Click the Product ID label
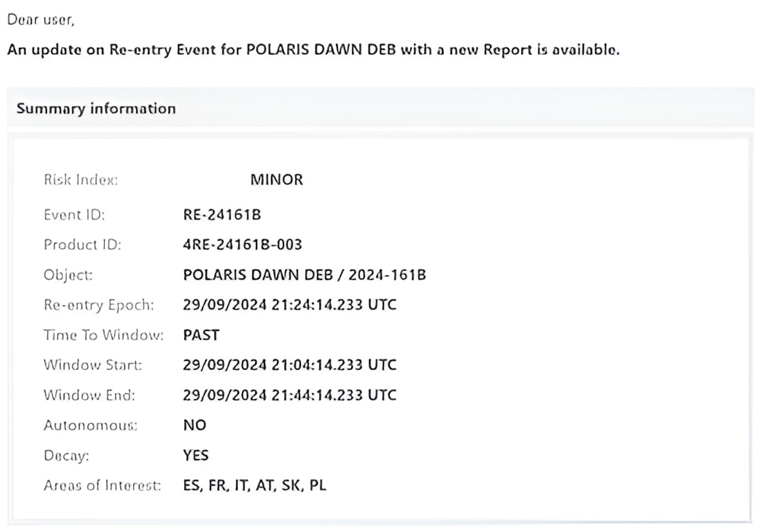This screenshot has height=532, width=759. coord(82,245)
